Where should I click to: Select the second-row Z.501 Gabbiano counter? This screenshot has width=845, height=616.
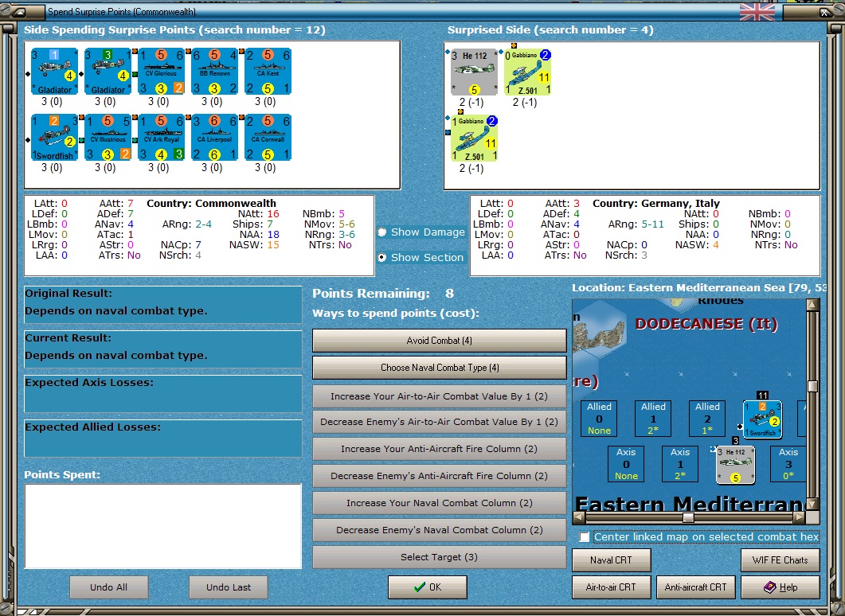point(474,138)
